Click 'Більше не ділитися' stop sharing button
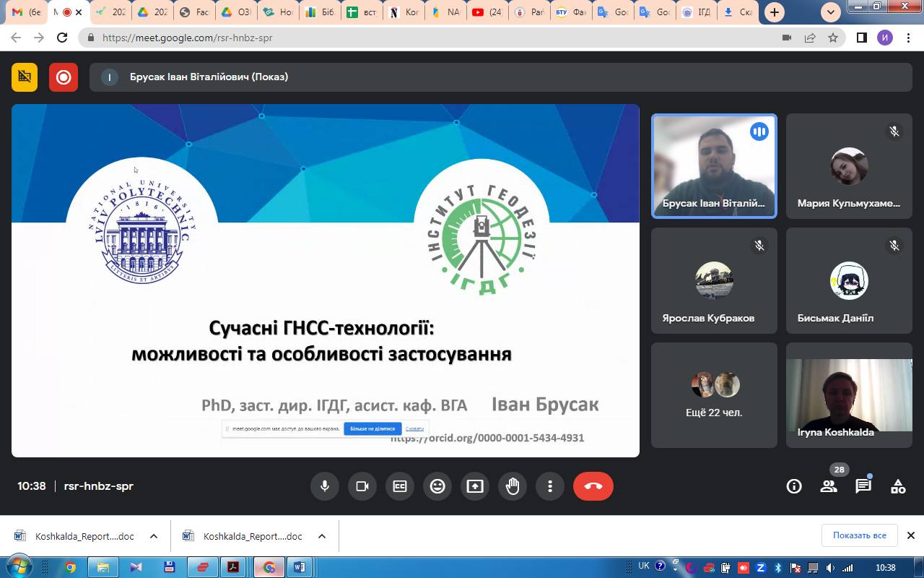This screenshot has width=924, height=578. coord(372,428)
